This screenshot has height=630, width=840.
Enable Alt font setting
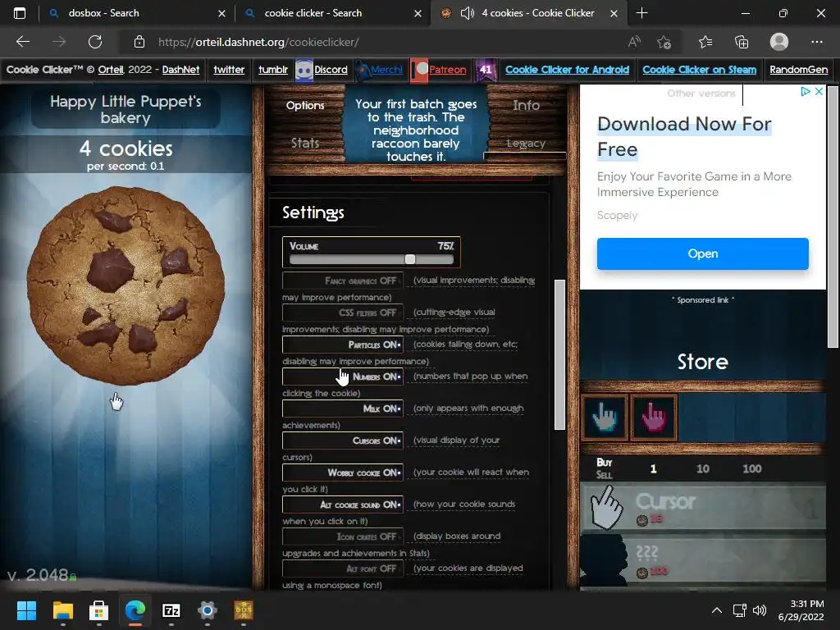(x=343, y=568)
